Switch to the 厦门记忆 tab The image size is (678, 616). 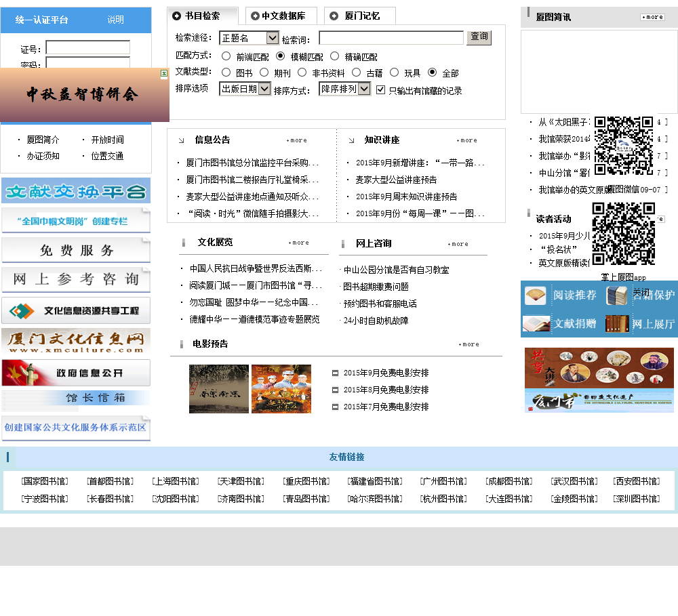(x=360, y=16)
